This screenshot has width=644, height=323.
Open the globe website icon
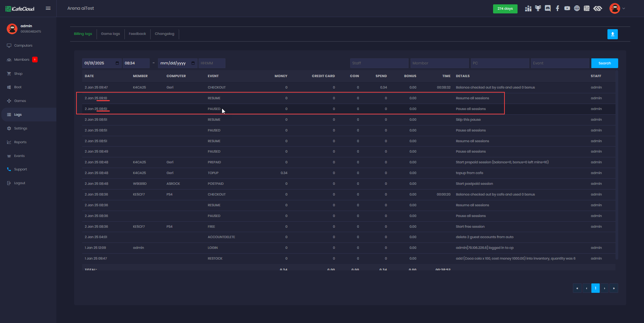(577, 8)
